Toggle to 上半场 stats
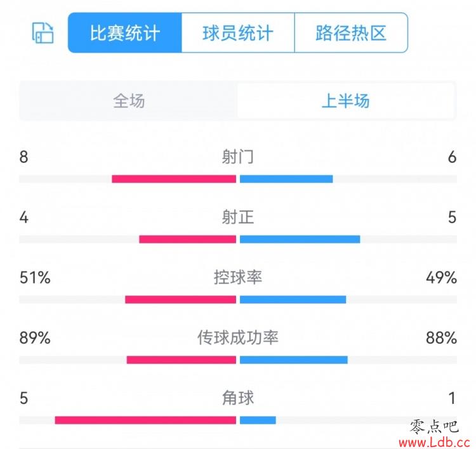 point(345,101)
